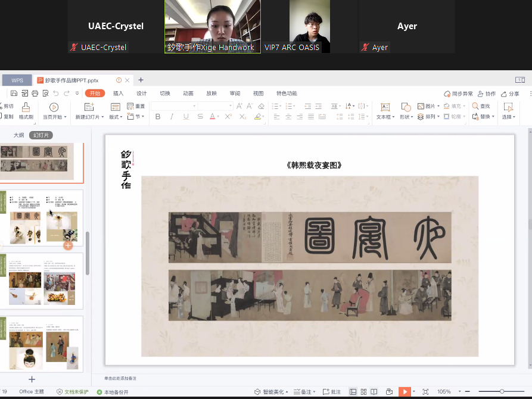Screen dimensions: 532x399
Task: Align text to the left
Action: tap(277, 117)
